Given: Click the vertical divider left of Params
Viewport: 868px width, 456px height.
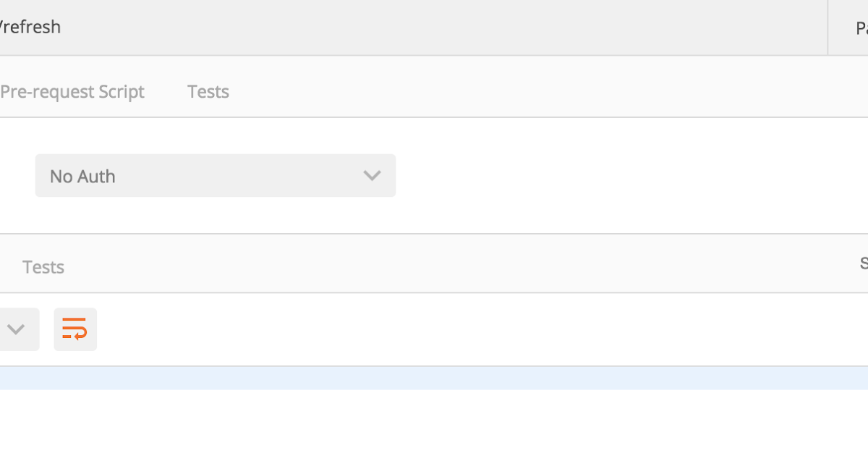Looking at the screenshot, I should coord(827,28).
